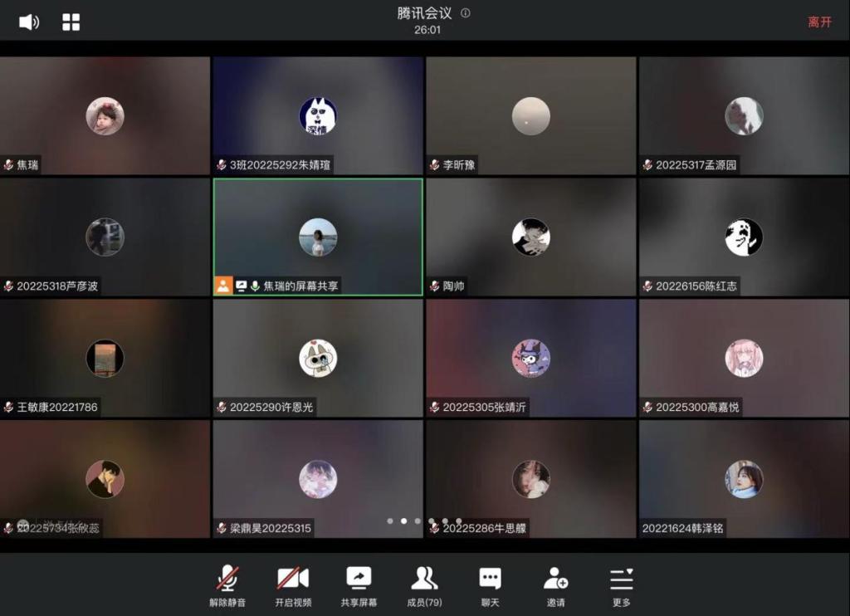Click the 更多 more options icon
Screen dimensions: 850x616
621,579
